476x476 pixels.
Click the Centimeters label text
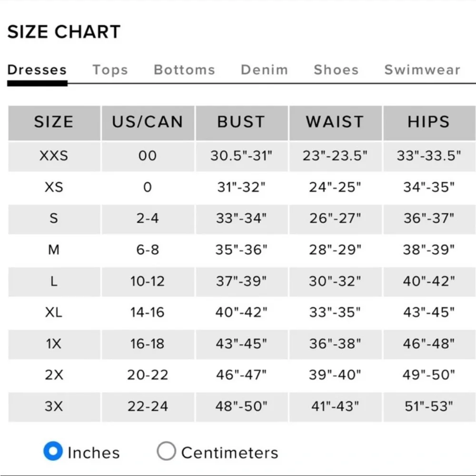coord(230,453)
